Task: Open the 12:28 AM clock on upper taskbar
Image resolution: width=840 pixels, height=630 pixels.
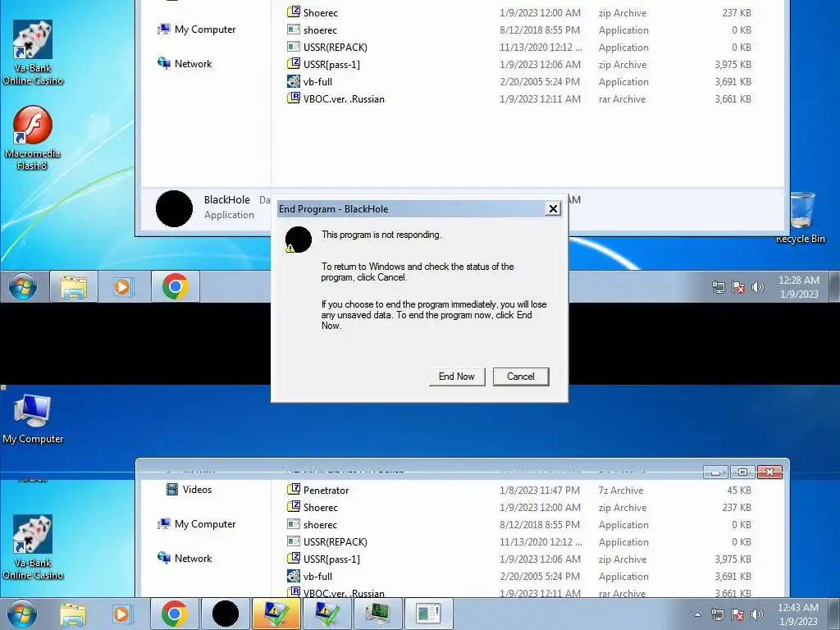Action: [x=799, y=287]
